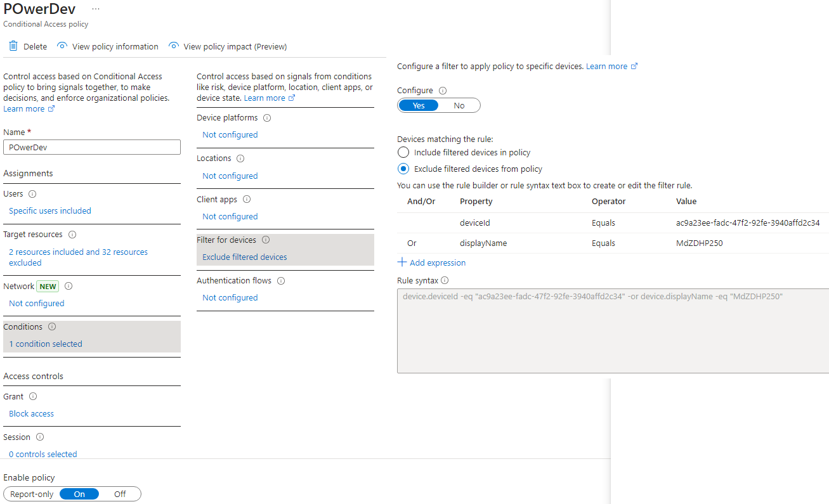Screen dimensions: 829x504
Task: Click the plus icon for Add expression
Action: [402, 262]
